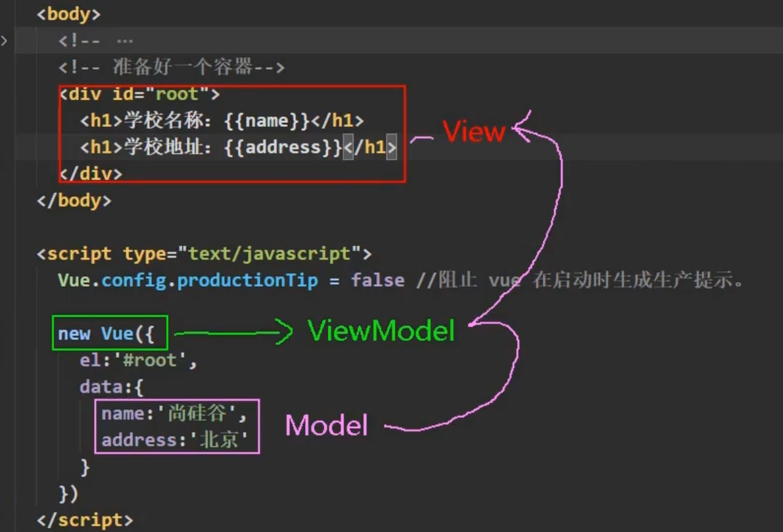
Task: Click the closing </div> tag
Action: 90,174
